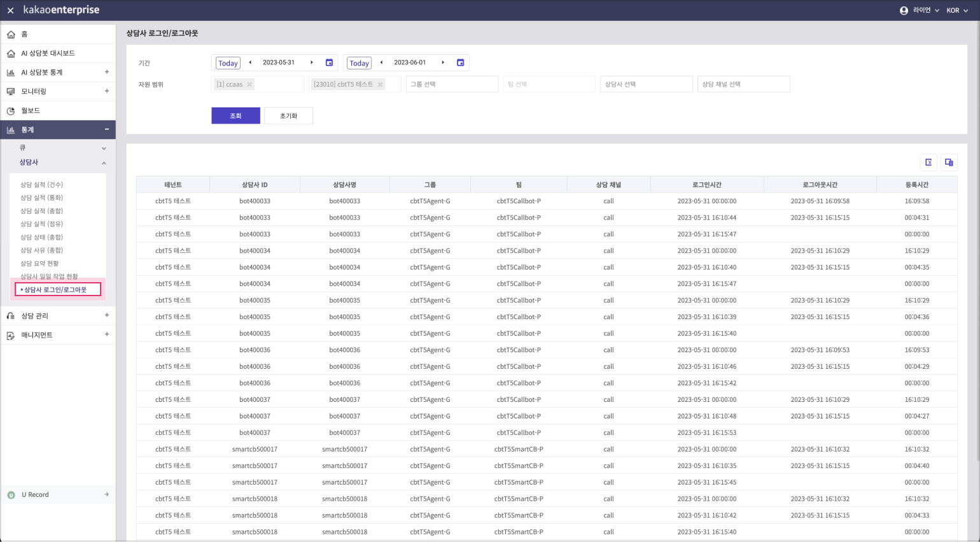Open the end date calendar picker icon
The width and height of the screenshot is (980, 542).
click(x=460, y=62)
